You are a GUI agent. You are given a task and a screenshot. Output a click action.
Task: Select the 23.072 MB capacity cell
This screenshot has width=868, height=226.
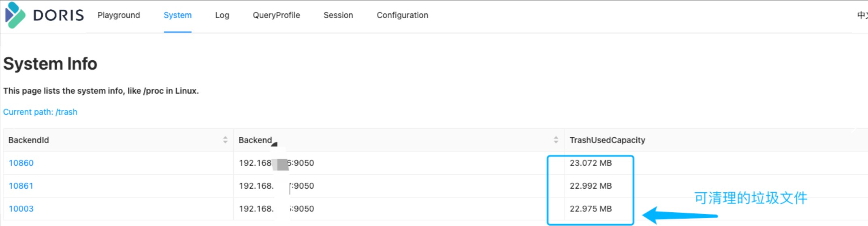(591, 163)
